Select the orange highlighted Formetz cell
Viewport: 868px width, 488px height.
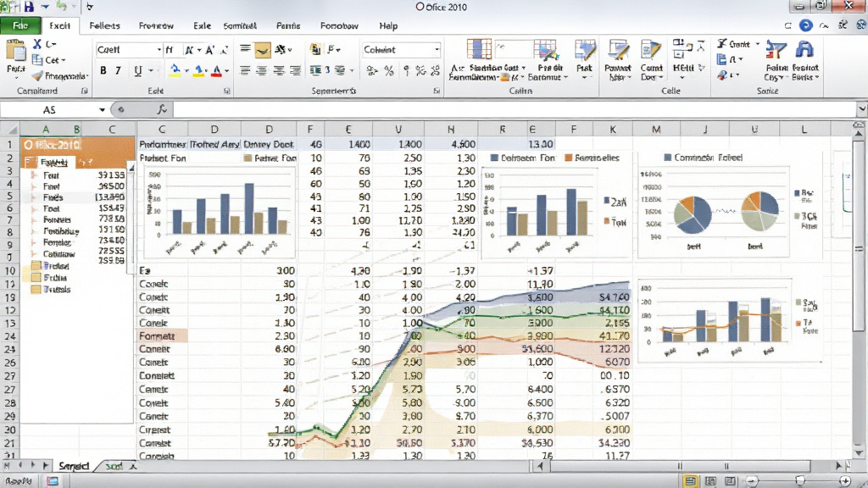(162, 335)
